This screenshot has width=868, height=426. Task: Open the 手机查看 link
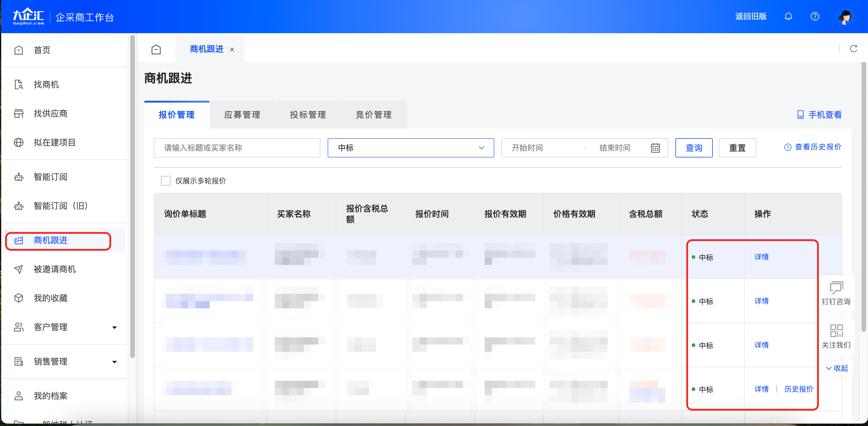[819, 115]
